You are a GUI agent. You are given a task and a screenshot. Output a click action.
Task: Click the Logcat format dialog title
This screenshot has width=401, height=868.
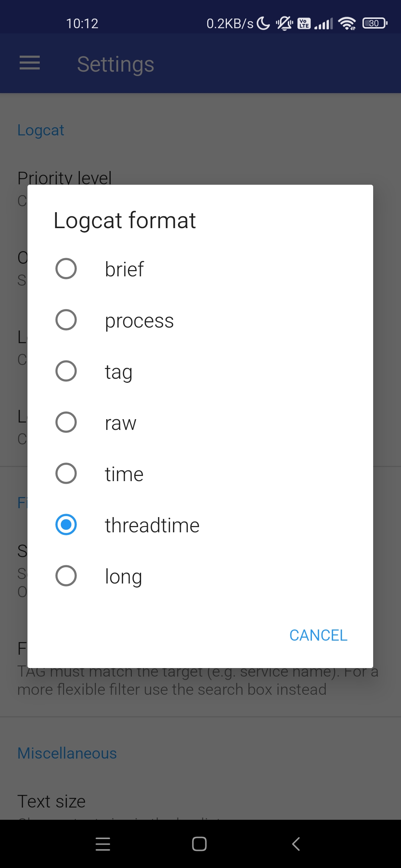(124, 220)
